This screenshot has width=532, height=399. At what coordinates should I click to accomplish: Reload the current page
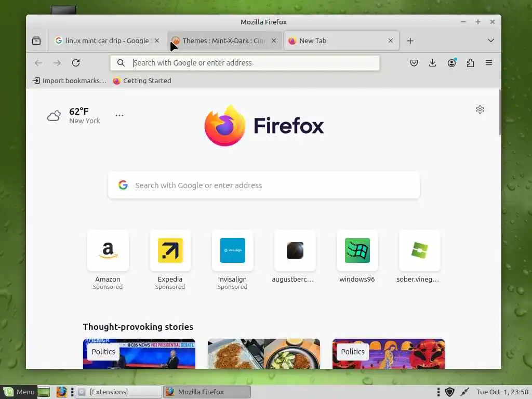click(76, 63)
